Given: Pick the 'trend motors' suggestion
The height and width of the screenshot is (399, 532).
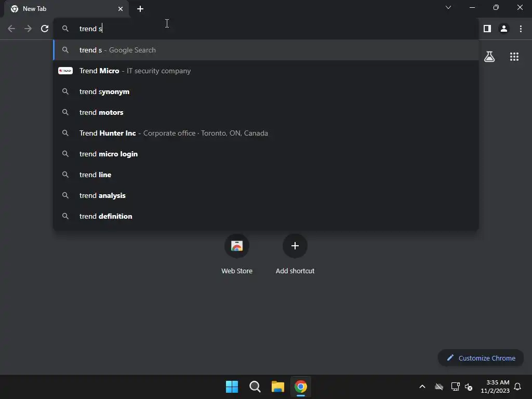Looking at the screenshot, I should pyautogui.click(x=266, y=112).
